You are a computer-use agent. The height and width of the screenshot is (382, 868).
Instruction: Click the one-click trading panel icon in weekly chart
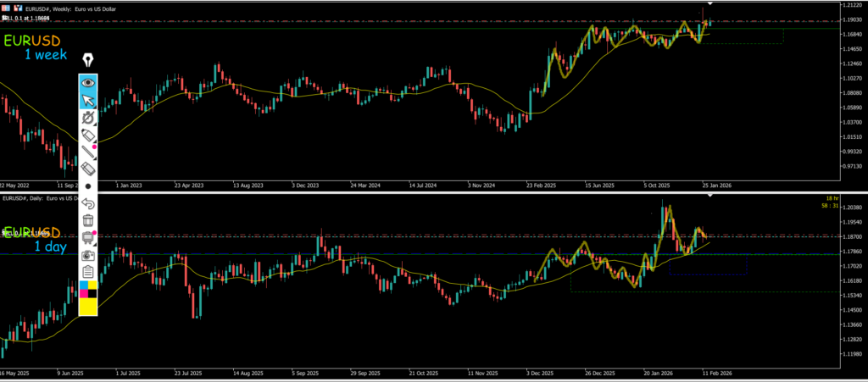click(x=6, y=8)
